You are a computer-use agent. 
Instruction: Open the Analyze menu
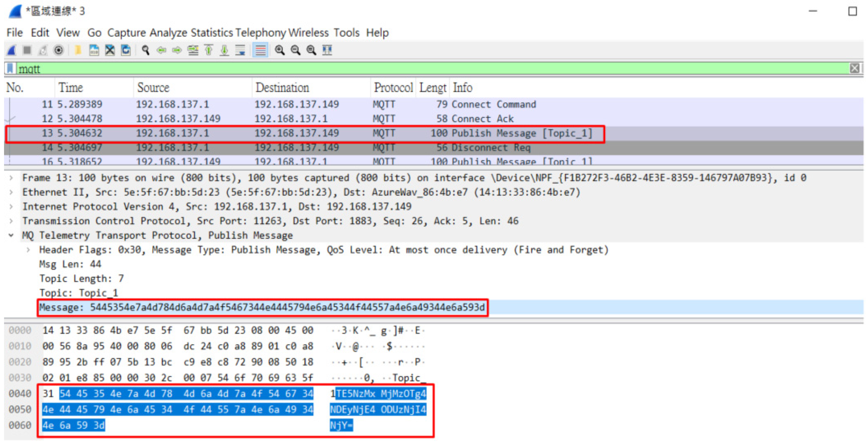pyautogui.click(x=168, y=33)
